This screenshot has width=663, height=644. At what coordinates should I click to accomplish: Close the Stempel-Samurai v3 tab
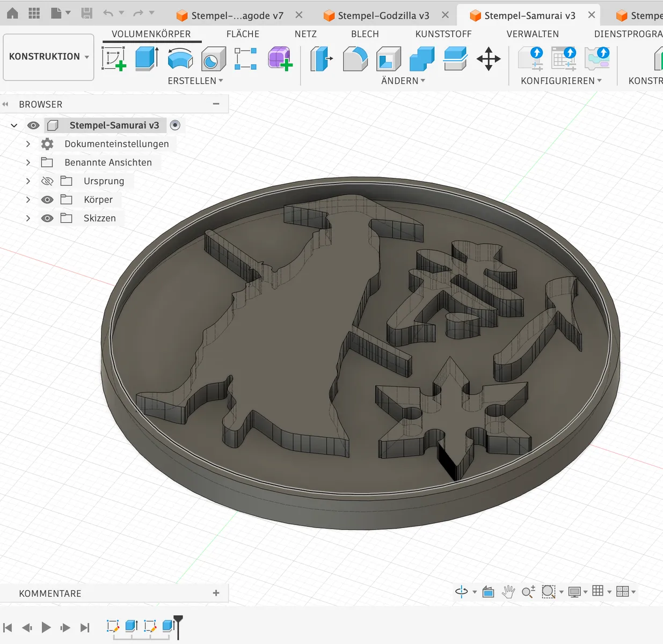(x=592, y=15)
